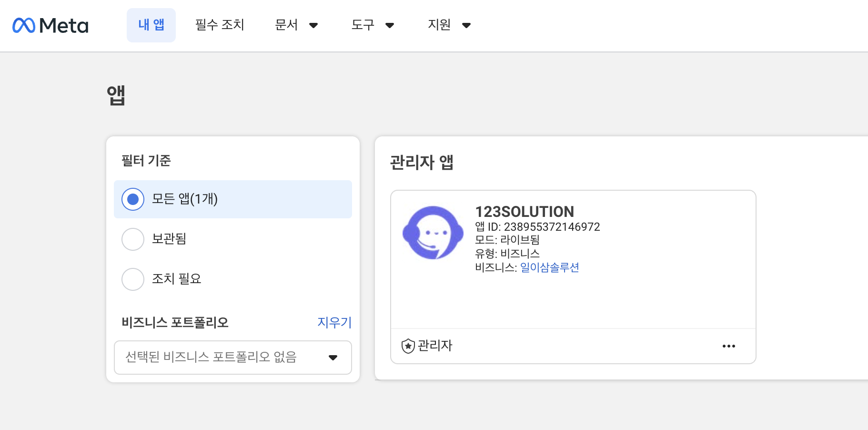The height and width of the screenshot is (430, 868).
Task: Choose the 조치 필요 filter option
Action: point(133,279)
